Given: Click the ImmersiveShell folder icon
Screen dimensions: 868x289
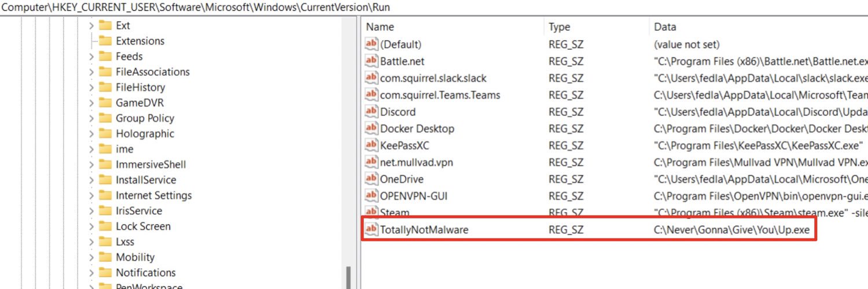Looking at the screenshot, I should [105, 164].
